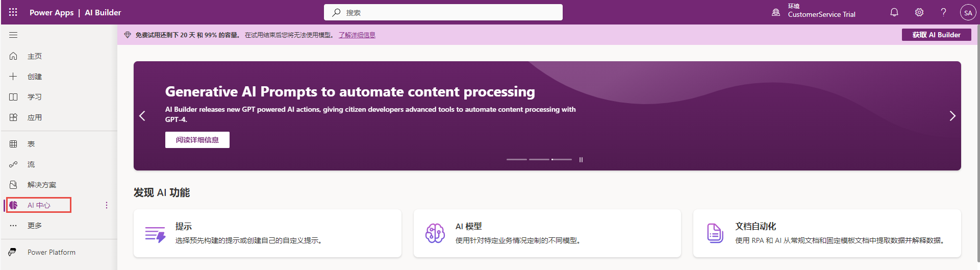Open the 提示 card title
This screenshot has height=270, width=980.
click(x=184, y=226)
